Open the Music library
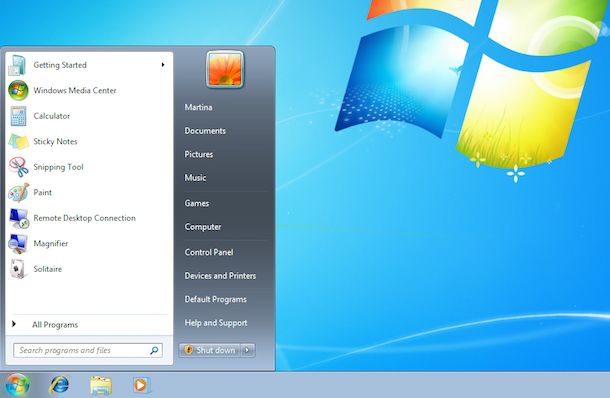 tap(195, 178)
